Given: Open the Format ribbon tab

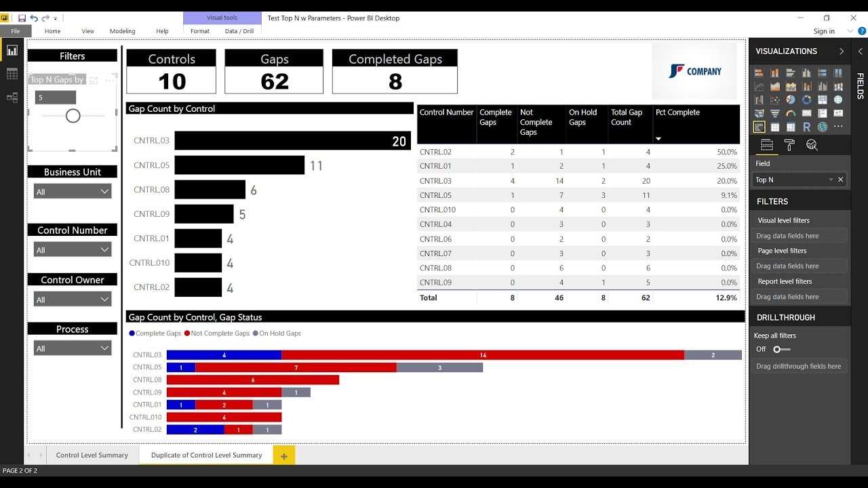Looking at the screenshot, I should coord(200,31).
